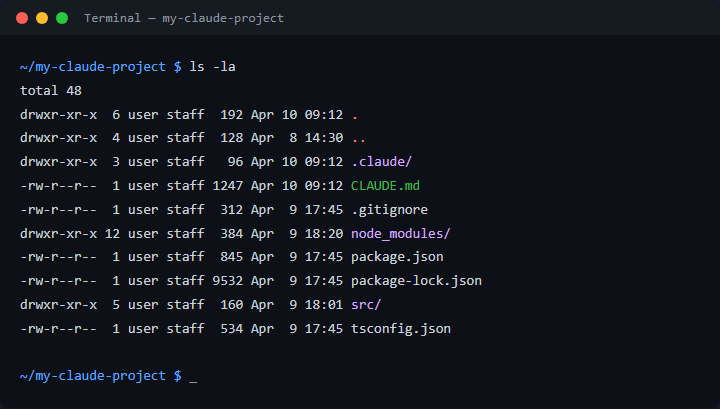Click the 'package.json' file name
The height and width of the screenshot is (409, 720).
click(x=397, y=257)
